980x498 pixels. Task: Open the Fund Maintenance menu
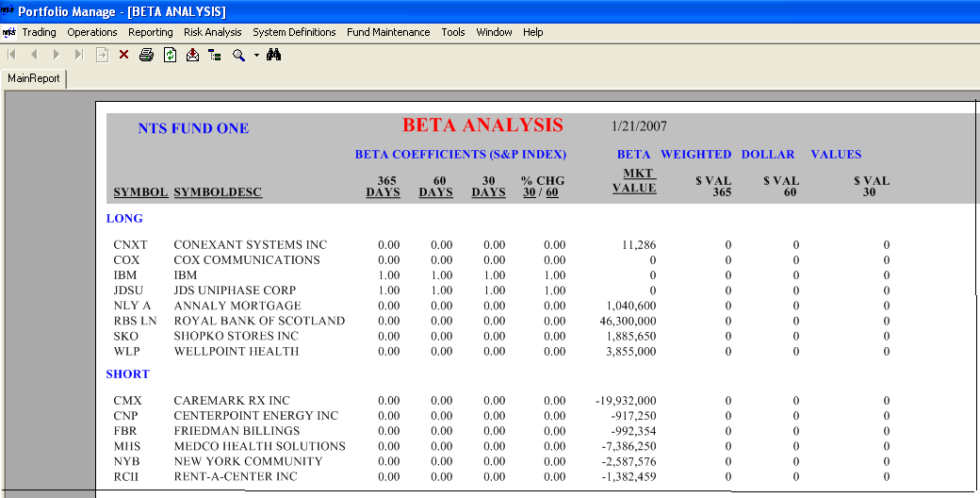(388, 32)
